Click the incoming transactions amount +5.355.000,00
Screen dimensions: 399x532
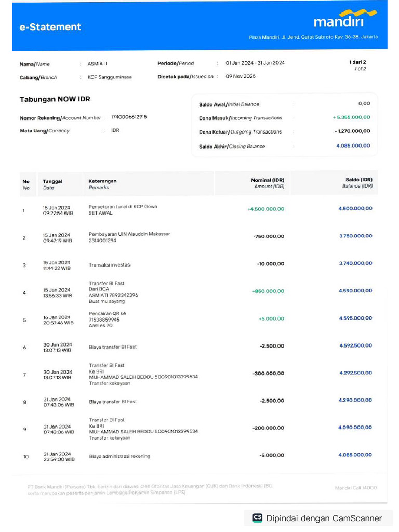coord(352,117)
